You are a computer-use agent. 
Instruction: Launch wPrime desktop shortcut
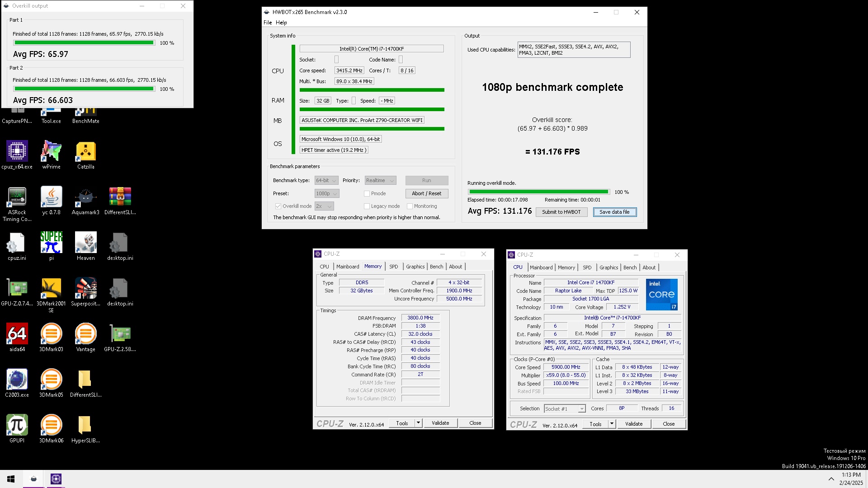coord(51,155)
